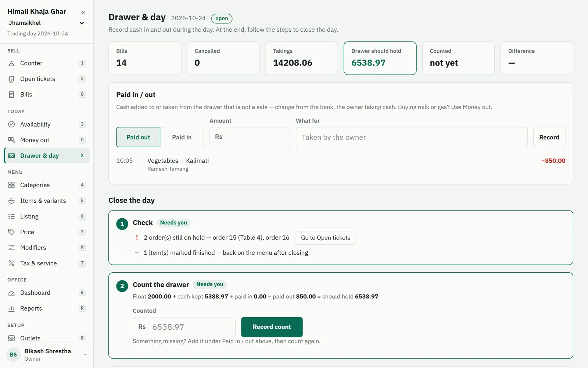
Task: Open the Dashboard menu item label
Action: click(x=35, y=293)
